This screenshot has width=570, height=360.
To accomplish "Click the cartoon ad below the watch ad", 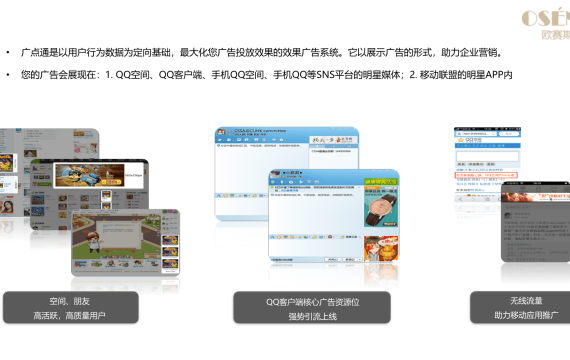I will pos(381,248).
